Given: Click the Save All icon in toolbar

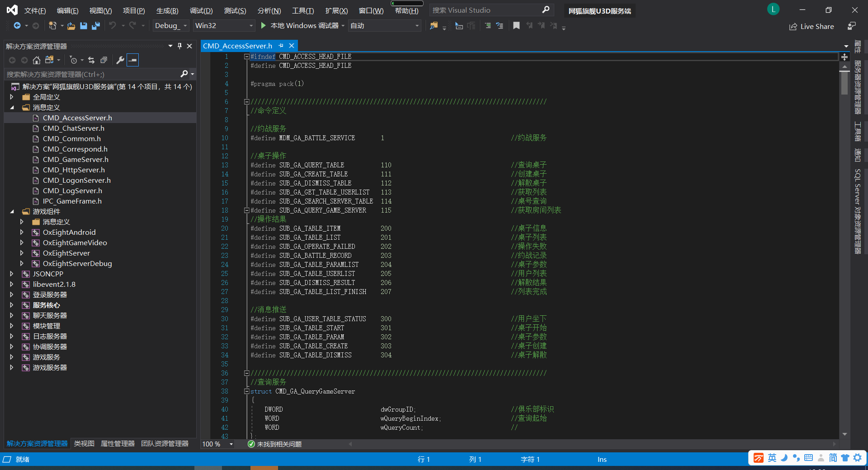Looking at the screenshot, I should (95, 26).
